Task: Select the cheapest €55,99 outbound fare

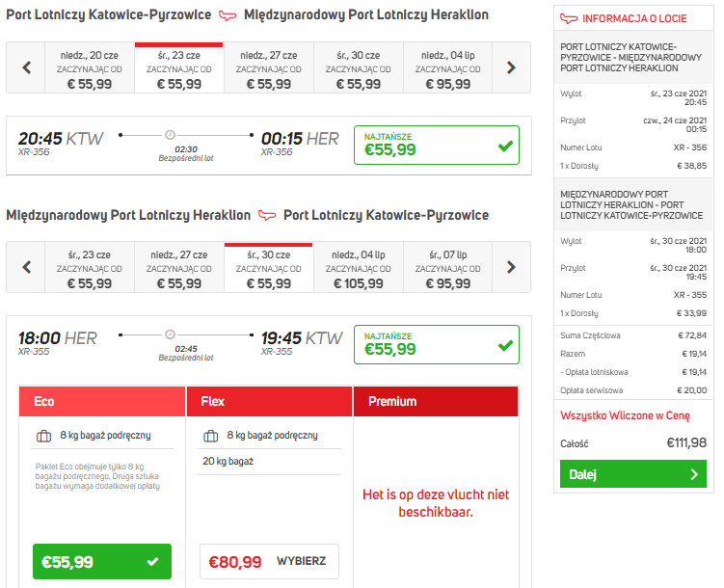Action: point(437,145)
